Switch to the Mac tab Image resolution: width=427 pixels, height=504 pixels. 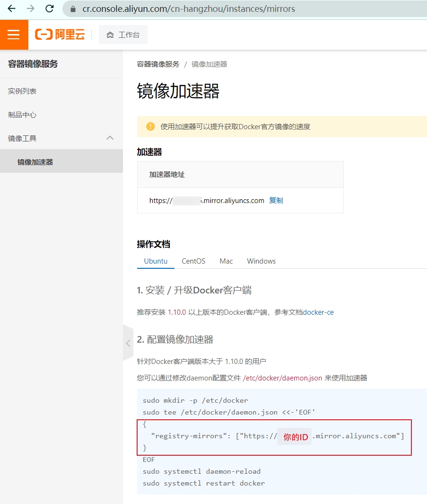226,261
